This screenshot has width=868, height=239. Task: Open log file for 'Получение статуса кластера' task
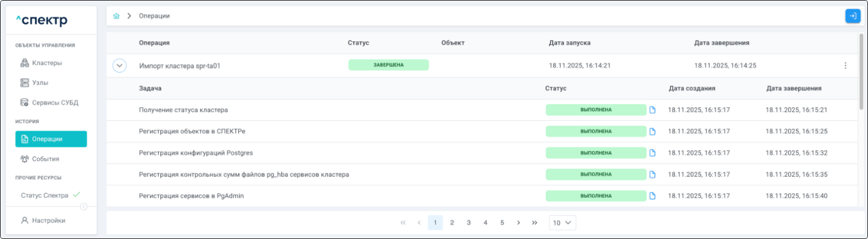tap(653, 110)
